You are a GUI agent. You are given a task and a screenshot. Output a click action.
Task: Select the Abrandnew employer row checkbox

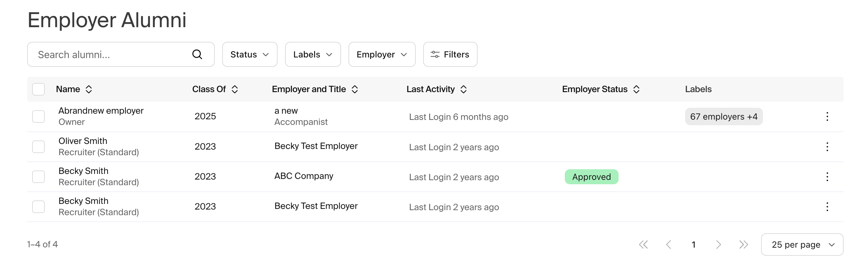pyautogui.click(x=38, y=116)
